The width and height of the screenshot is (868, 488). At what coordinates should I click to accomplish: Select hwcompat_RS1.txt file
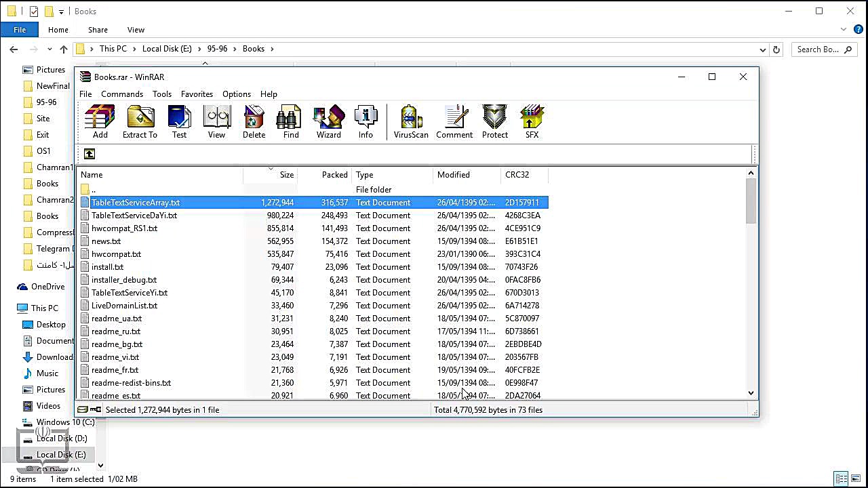[124, 228]
